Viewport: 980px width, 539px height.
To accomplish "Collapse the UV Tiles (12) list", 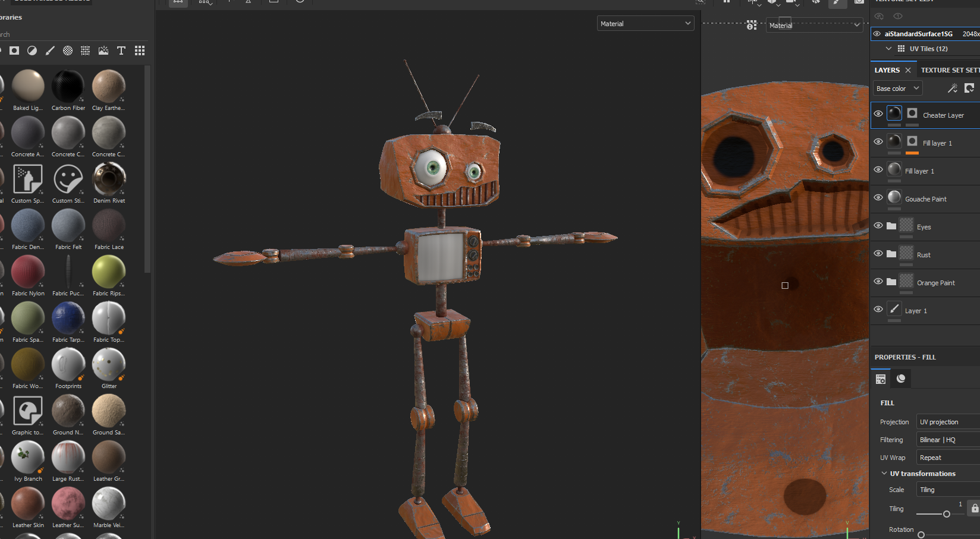I will (888, 49).
